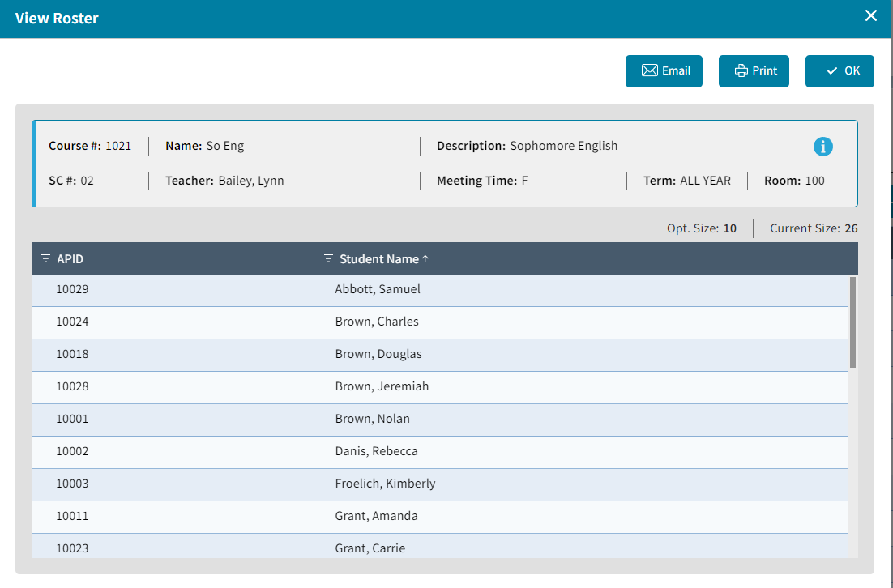Click the Term value ALL YEAR
893x588 pixels.
point(705,181)
